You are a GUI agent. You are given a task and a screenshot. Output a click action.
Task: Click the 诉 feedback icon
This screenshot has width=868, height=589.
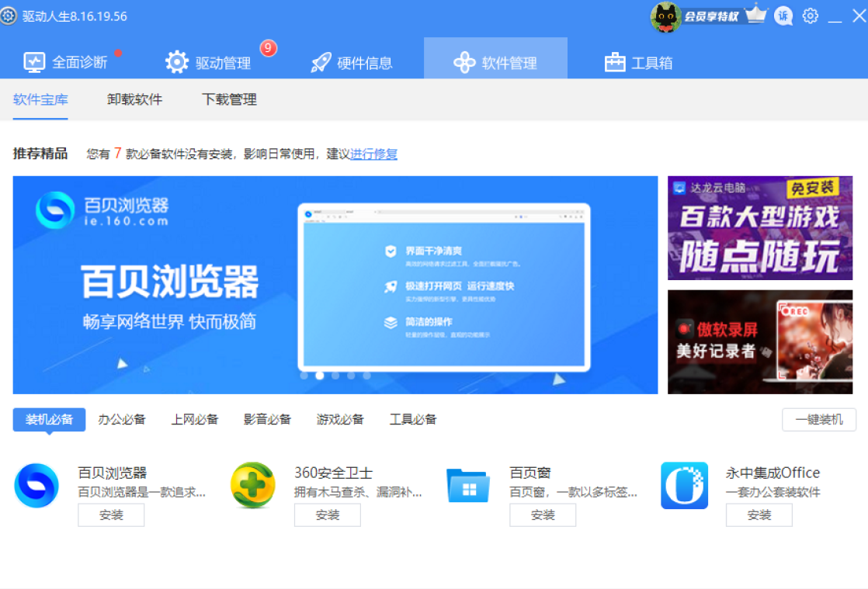(783, 16)
